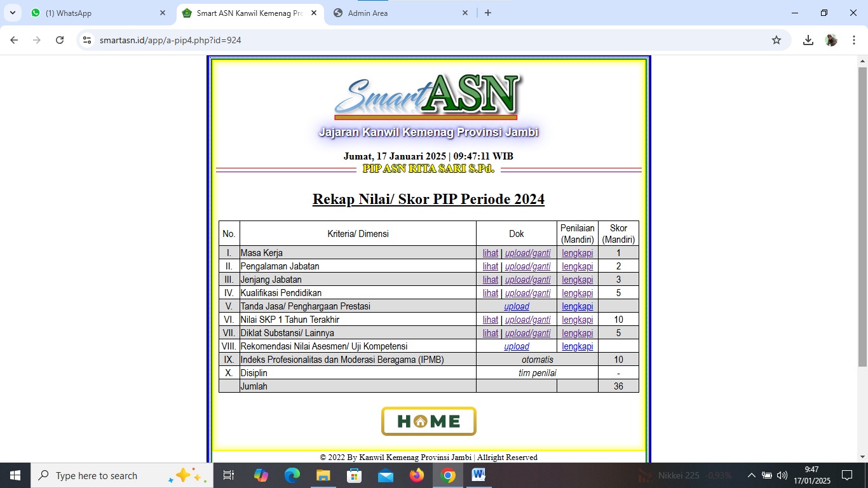Click the browser reload page icon
868x488 pixels.
click(60, 40)
